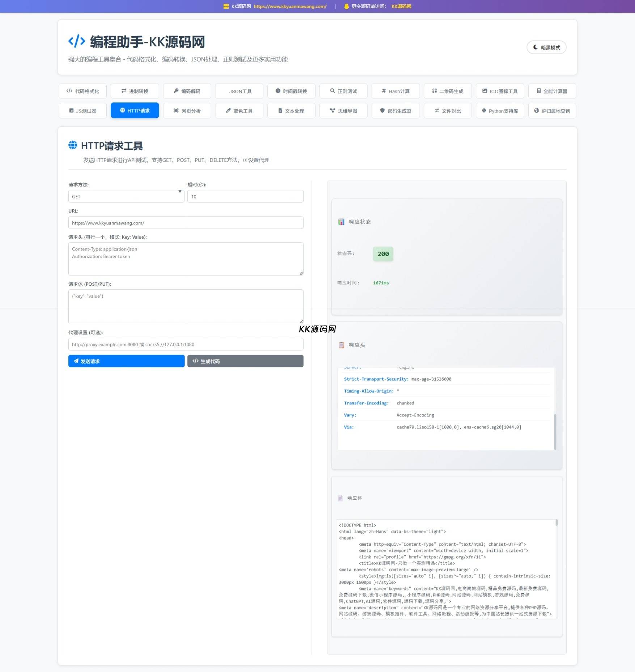The width and height of the screenshot is (635, 672).
Task: Click the URL input field
Action: pos(186,223)
